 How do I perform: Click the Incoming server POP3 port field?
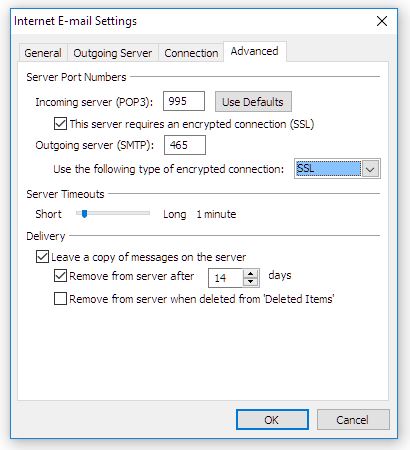coord(184,101)
